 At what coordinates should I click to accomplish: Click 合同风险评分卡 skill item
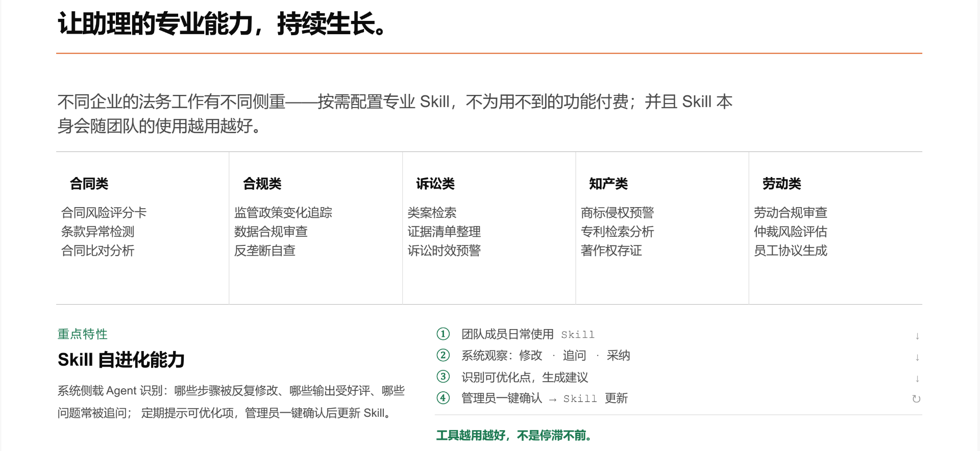tap(104, 213)
